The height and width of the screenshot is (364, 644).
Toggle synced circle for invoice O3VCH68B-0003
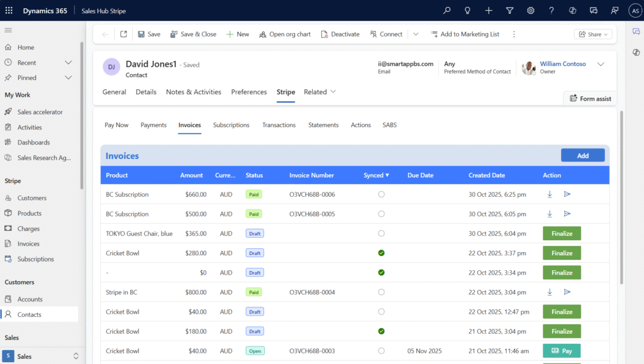[381, 351]
